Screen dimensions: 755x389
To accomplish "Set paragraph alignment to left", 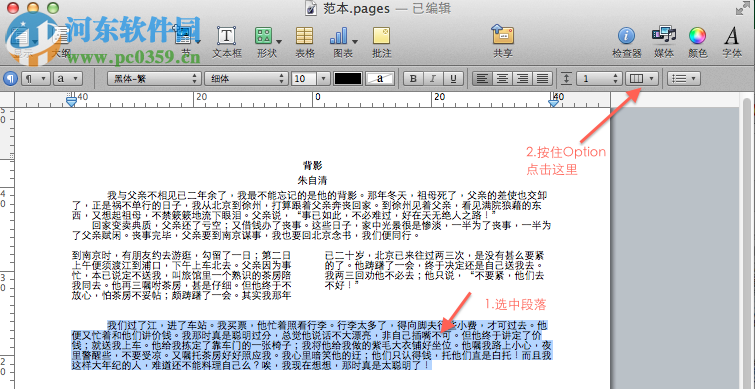I will [482, 78].
